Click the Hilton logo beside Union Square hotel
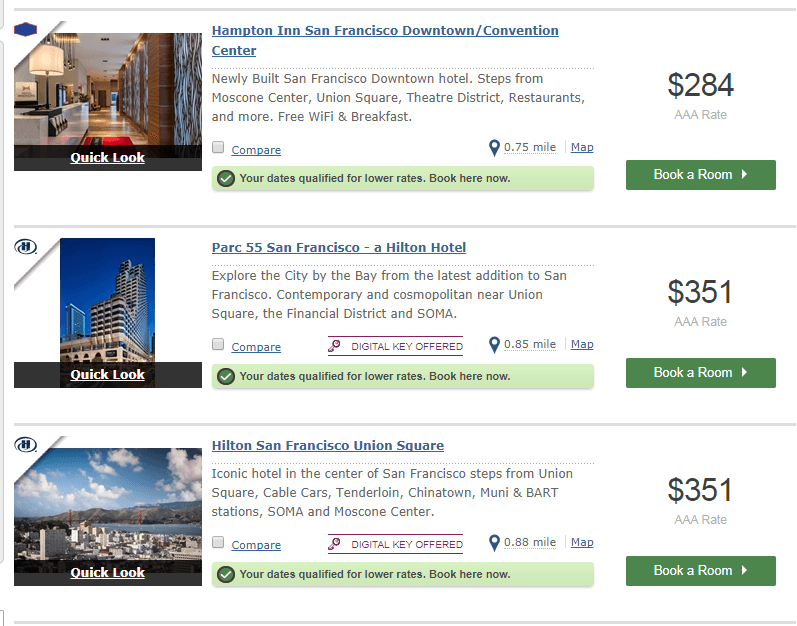Image resolution: width=797 pixels, height=626 pixels. pyautogui.click(x=25, y=444)
